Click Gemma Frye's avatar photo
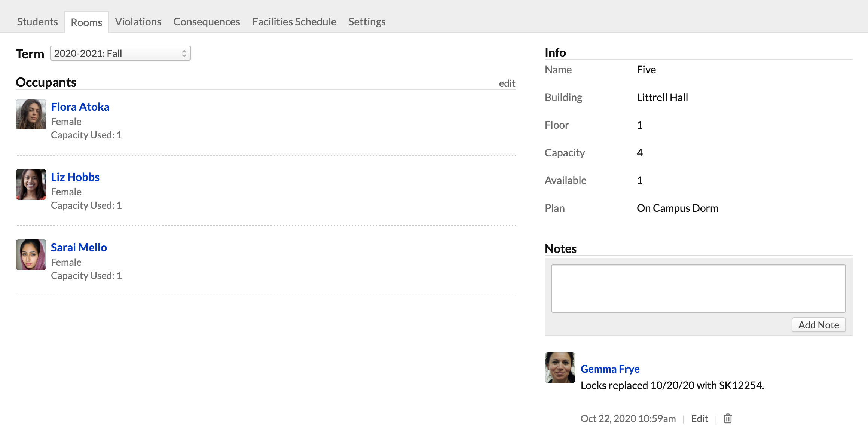868x431 pixels. [560, 368]
